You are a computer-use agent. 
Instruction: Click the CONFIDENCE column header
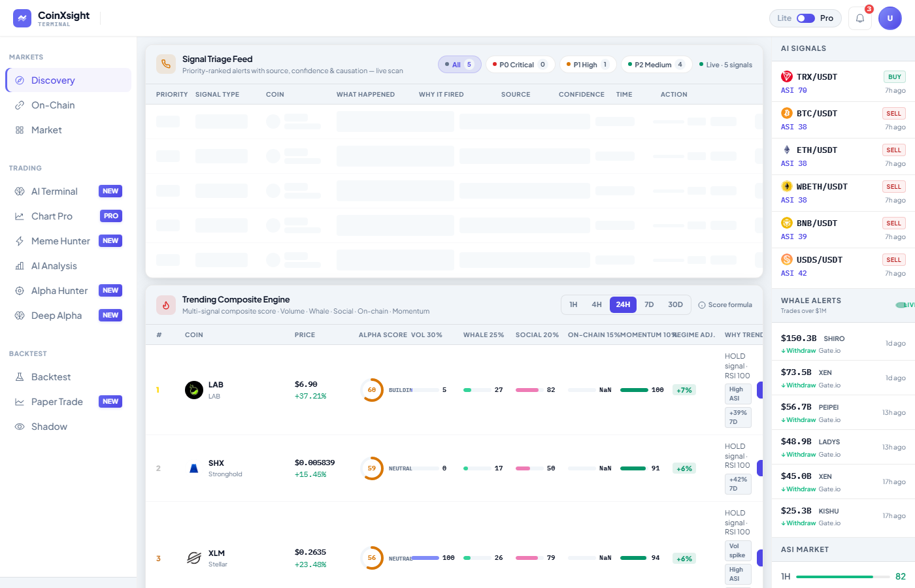[x=581, y=95]
